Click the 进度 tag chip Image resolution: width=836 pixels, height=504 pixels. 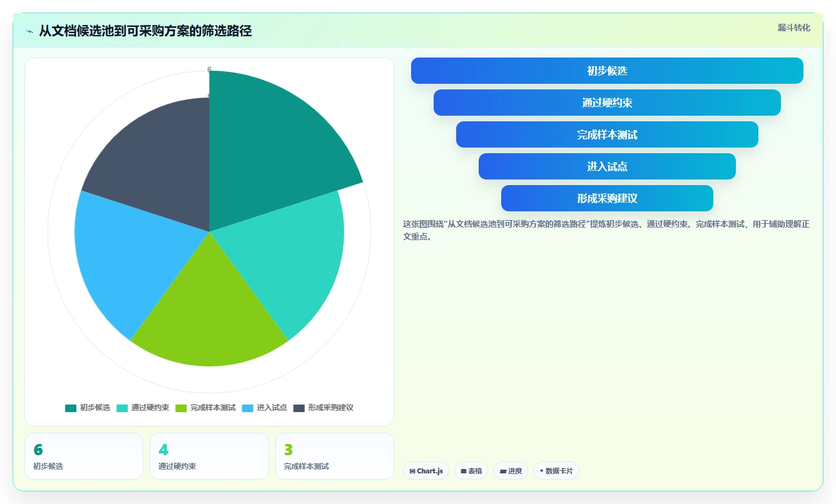511,471
